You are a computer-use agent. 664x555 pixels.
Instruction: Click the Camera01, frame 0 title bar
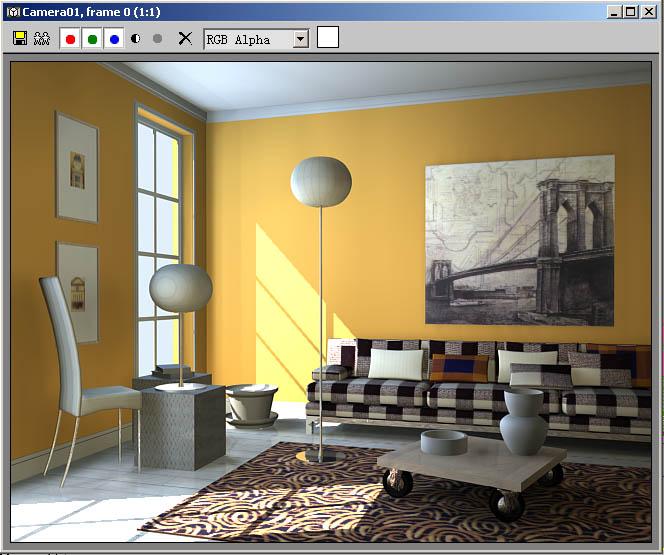coord(91,12)
